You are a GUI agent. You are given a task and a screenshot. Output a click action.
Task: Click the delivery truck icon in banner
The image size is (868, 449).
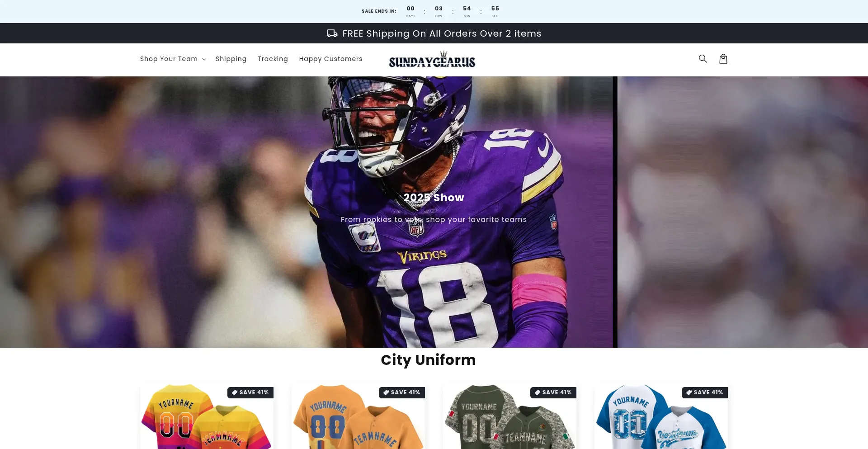(332, 33)
